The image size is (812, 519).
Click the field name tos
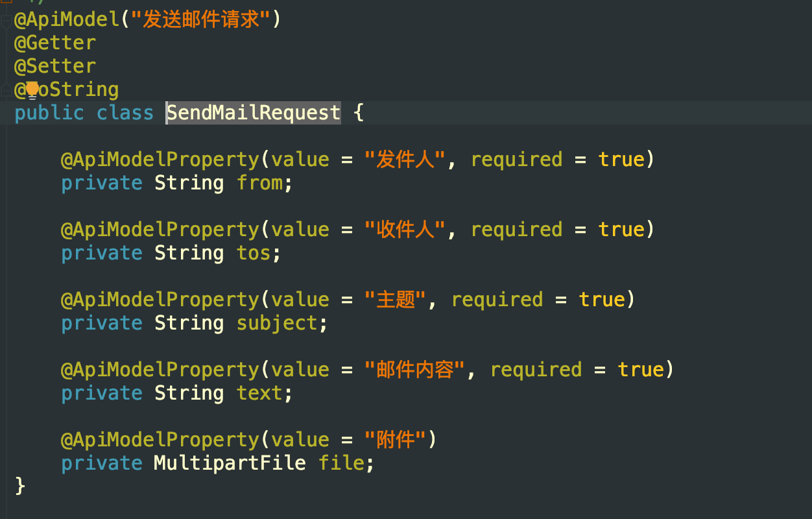(254, 253)
